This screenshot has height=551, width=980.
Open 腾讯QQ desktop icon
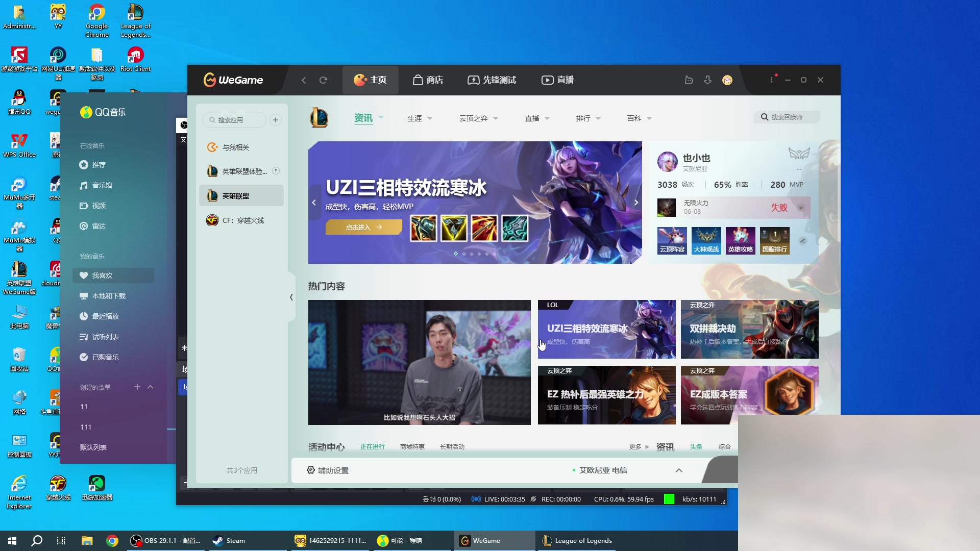click(x=19, y=103)
